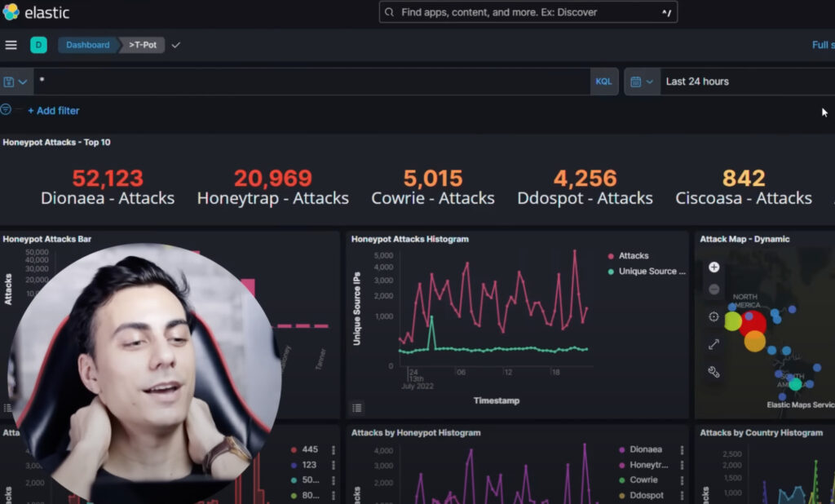The image size is (835, 504).
Task: Open the saved query dropdown
Action: pos(15,82)
